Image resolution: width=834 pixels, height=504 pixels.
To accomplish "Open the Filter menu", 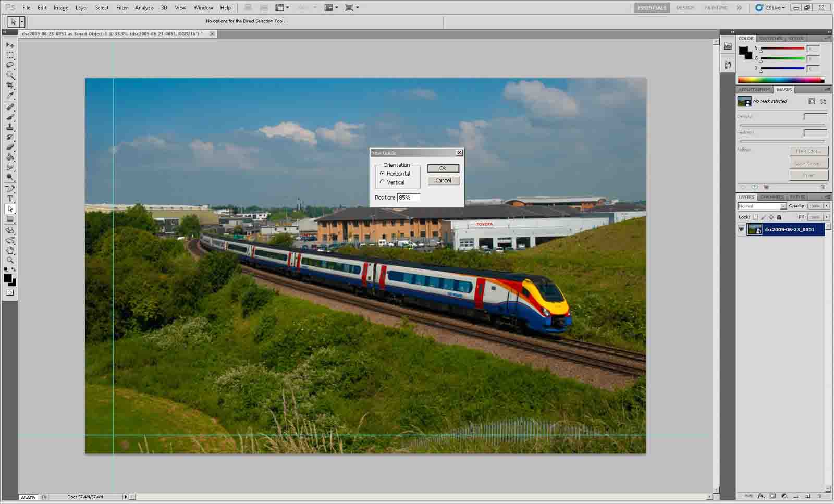I will pos(122,8).
